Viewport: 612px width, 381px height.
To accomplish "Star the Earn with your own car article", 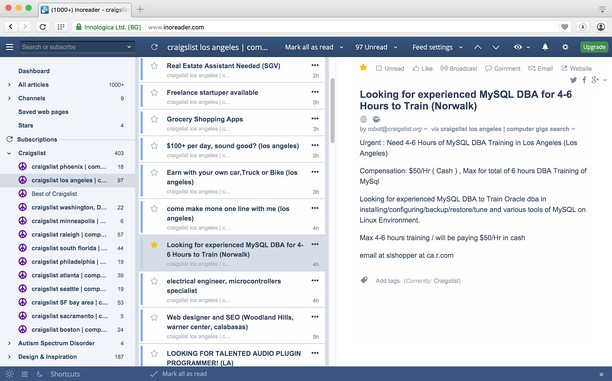I will 154,172.
